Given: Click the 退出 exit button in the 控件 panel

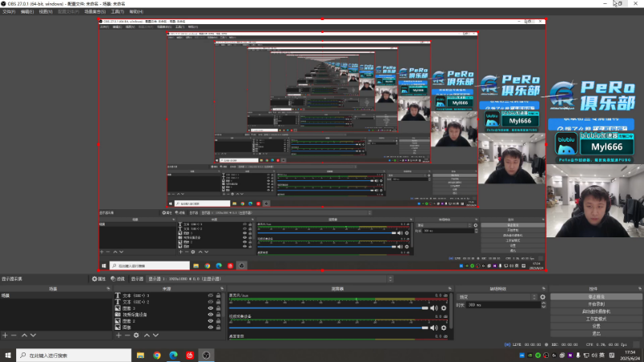Looking at the screenshot, I should (596, 334).
